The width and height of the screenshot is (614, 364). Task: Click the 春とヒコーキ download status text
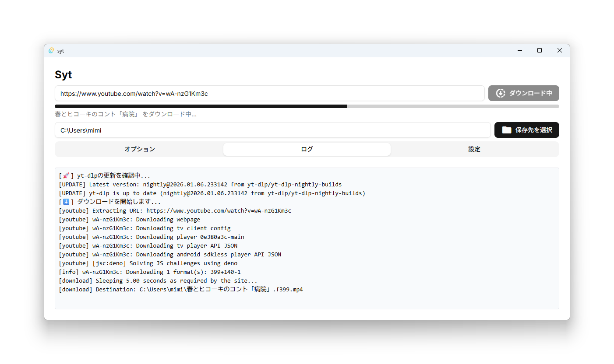pos(125,115)
